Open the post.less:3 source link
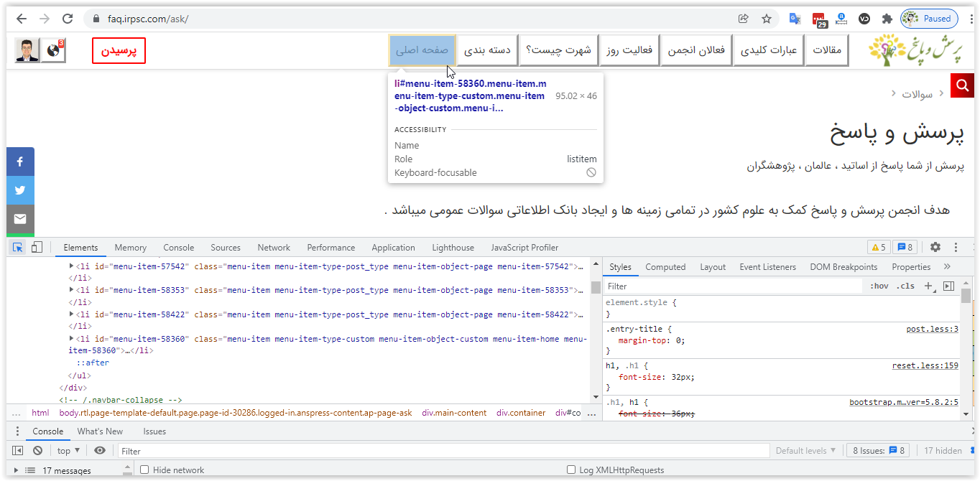Screen dimensions: 980x481 [932, 330]
